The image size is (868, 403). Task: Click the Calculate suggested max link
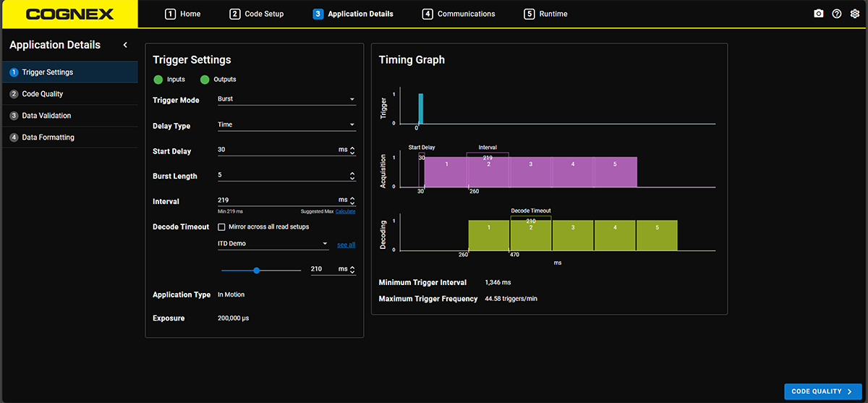345,211
